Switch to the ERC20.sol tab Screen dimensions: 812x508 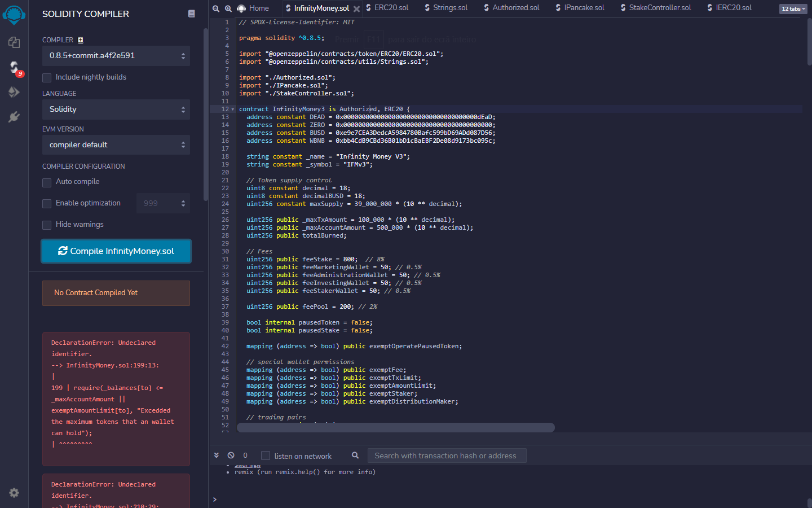391,8
